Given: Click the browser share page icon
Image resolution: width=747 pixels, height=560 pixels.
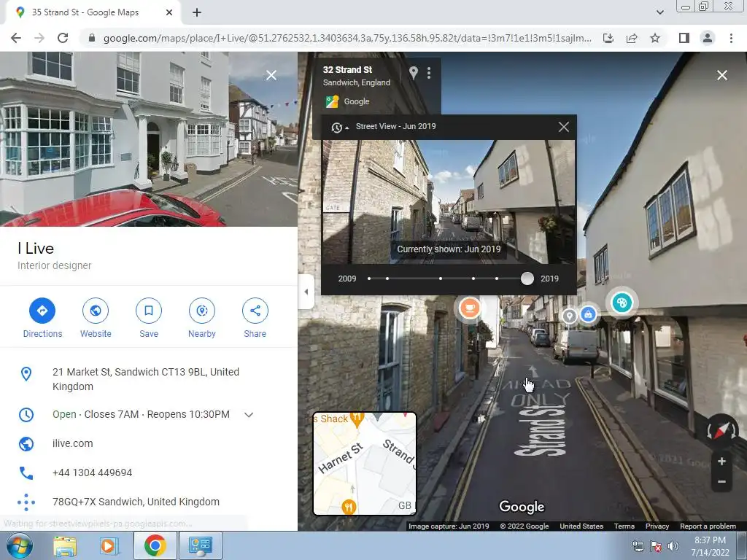Looking at the screenshot, I should (632, 38).
